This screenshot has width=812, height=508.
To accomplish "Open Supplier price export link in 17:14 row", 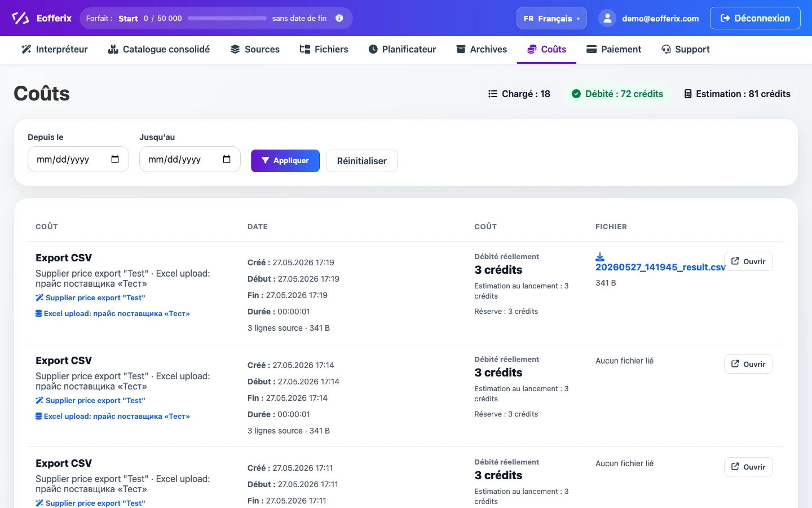I will click(x=90, y=400).
